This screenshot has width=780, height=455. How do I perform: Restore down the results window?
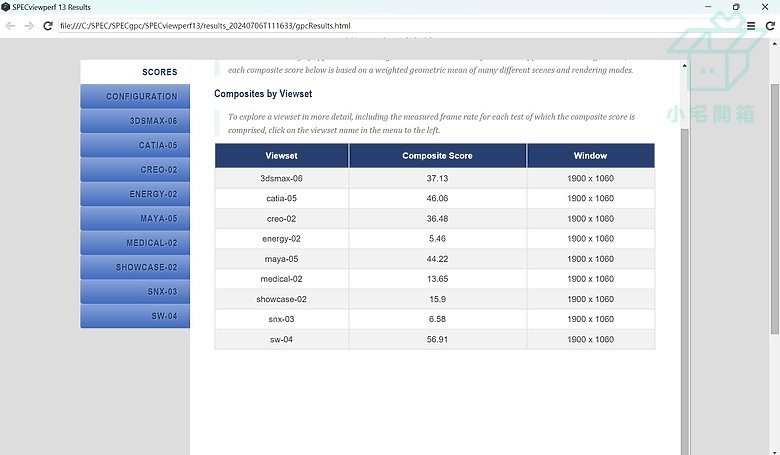coord(736,7)
